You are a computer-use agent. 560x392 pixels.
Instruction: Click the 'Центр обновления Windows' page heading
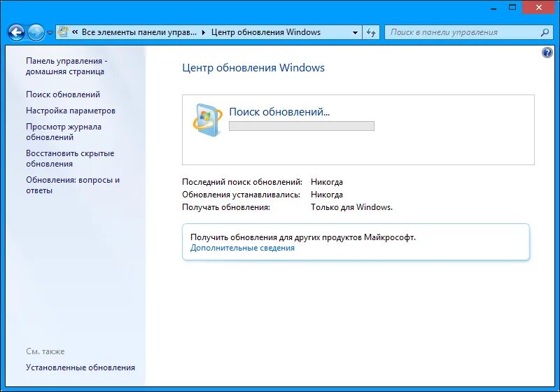(x=253, y=68)
